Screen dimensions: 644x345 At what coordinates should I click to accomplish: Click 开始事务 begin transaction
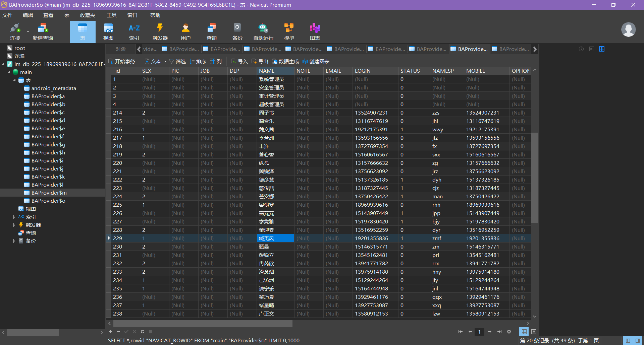[122, 61]
